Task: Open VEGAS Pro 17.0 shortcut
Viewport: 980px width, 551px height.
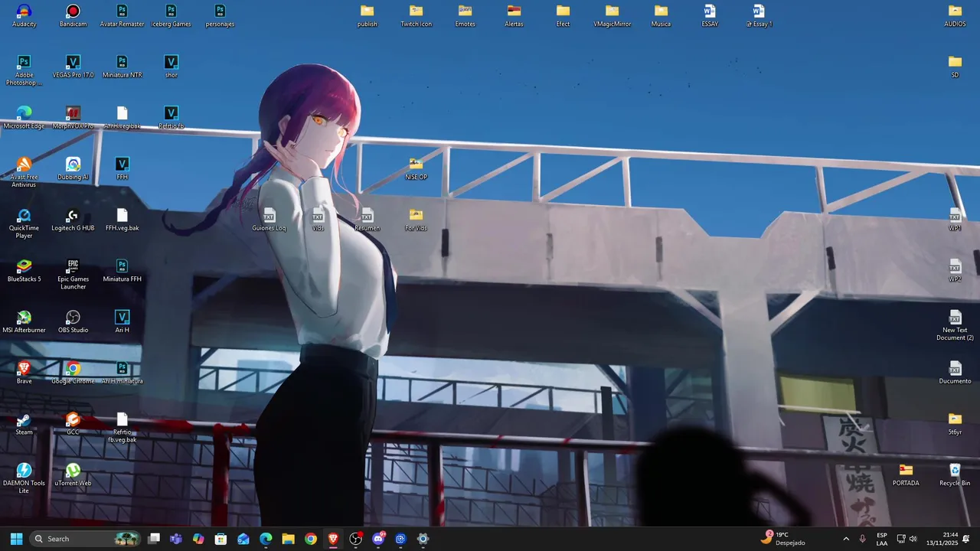Action: point(73,67)
